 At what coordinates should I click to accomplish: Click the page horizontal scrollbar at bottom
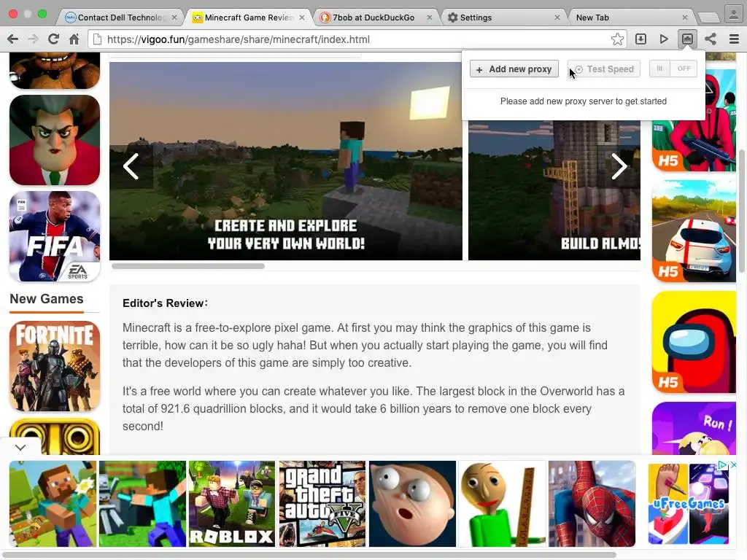tap(309, 555)
